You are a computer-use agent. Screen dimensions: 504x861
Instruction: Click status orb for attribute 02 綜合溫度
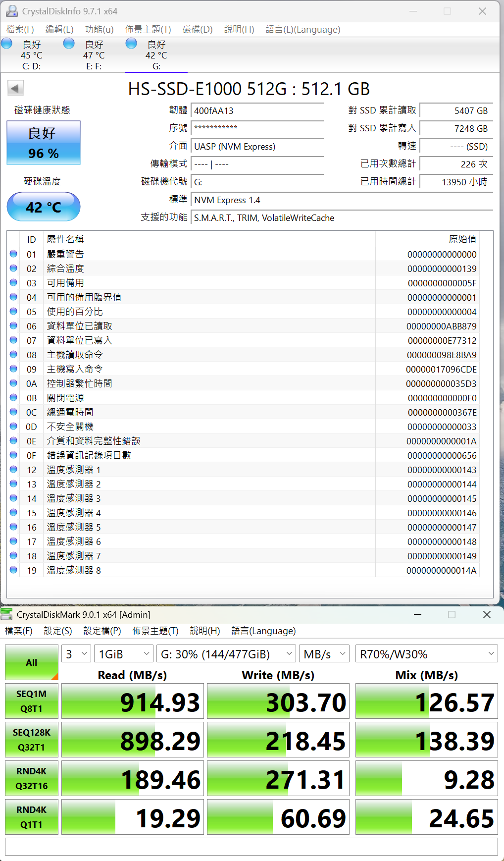click(x=13, y=269)
